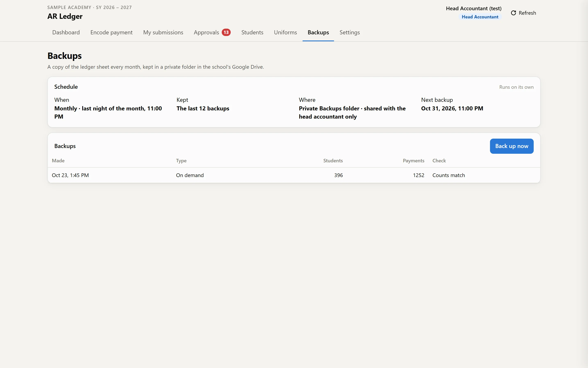This screenshot has width=588, height=368.
Task: Click the Head Accountant (test) user name
Action: 473,9
